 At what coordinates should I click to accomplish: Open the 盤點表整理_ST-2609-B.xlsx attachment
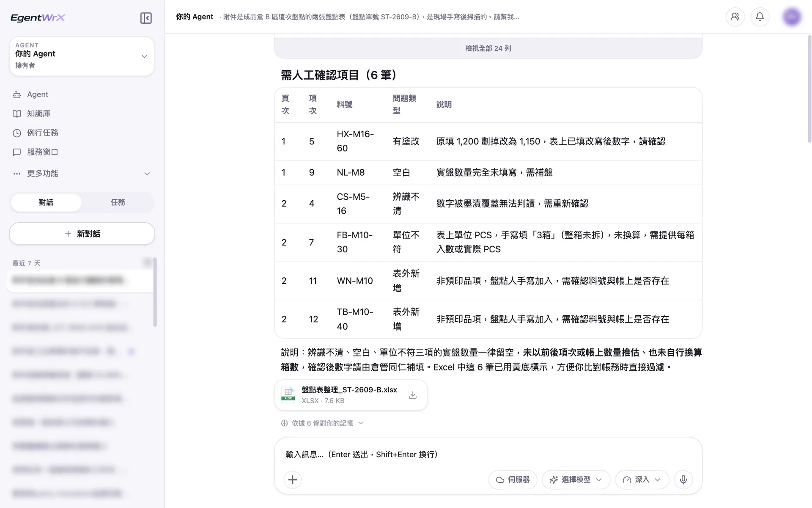coord(351,395)
